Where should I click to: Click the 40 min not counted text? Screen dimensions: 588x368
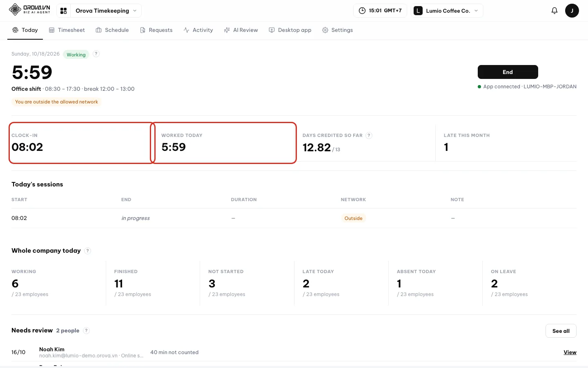[x=174, y=352]
